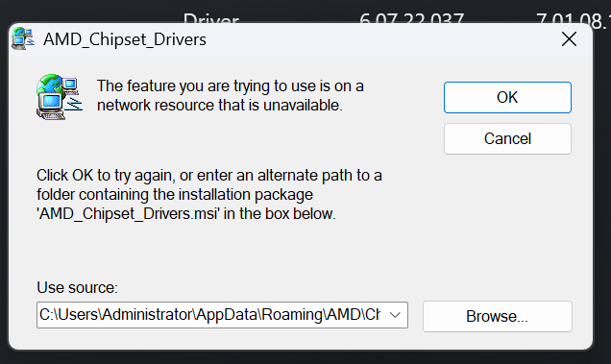611x364 pixels.
Task: Click the network computers icon beside the message
Action: pos(60,97)
